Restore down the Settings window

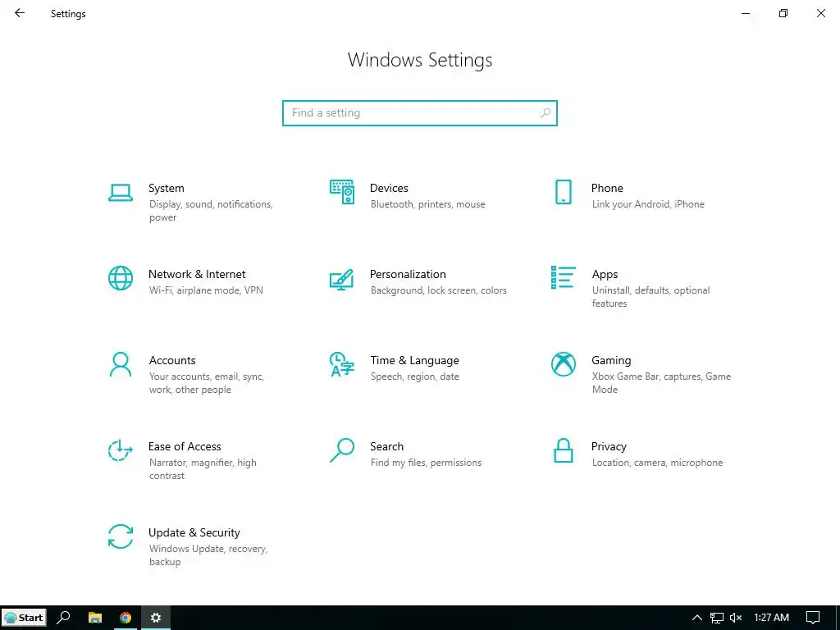[783, 13]
